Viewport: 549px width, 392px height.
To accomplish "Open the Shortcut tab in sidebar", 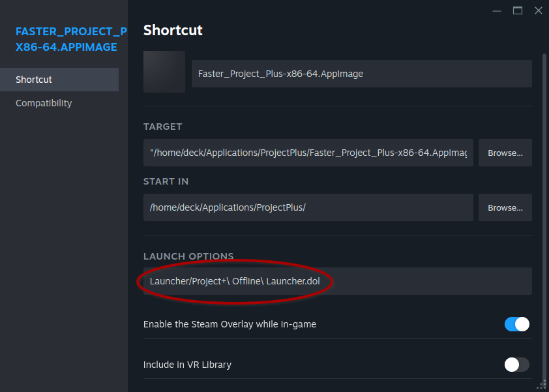I will (x=59, y=80).
